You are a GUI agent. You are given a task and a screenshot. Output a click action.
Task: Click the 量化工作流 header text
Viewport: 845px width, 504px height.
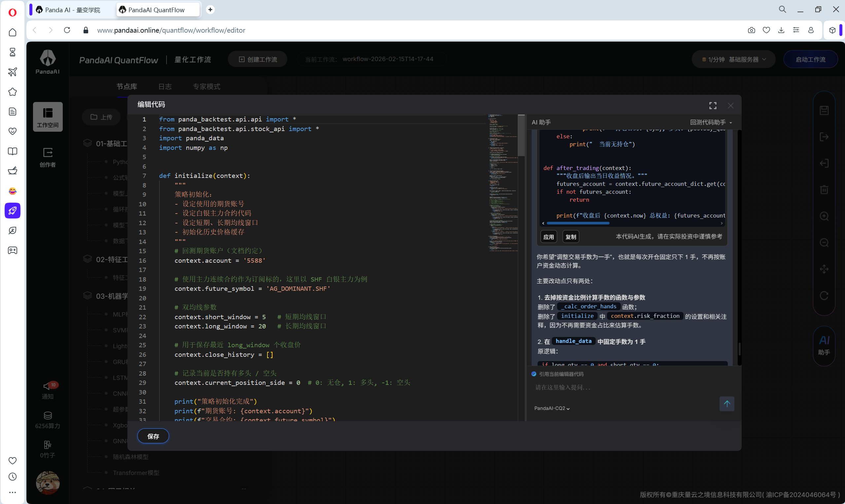pyautogui.click(x=193, y=59)
